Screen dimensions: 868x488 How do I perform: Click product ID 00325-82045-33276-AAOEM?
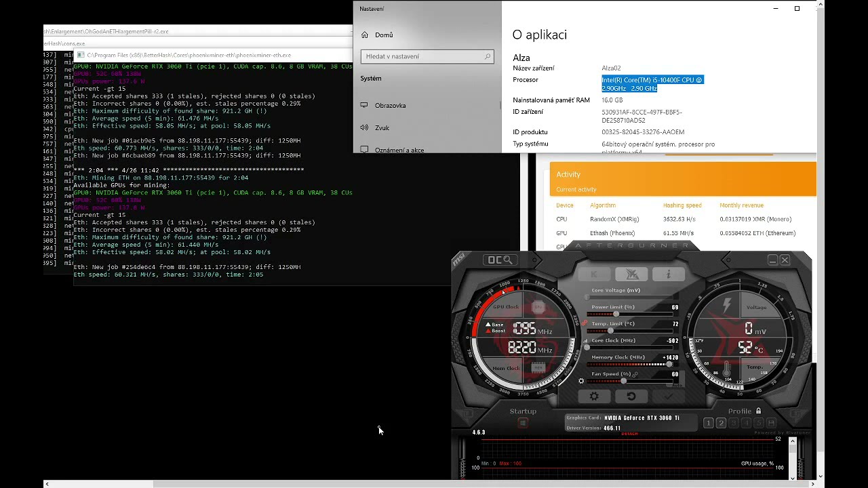[643, 132]
